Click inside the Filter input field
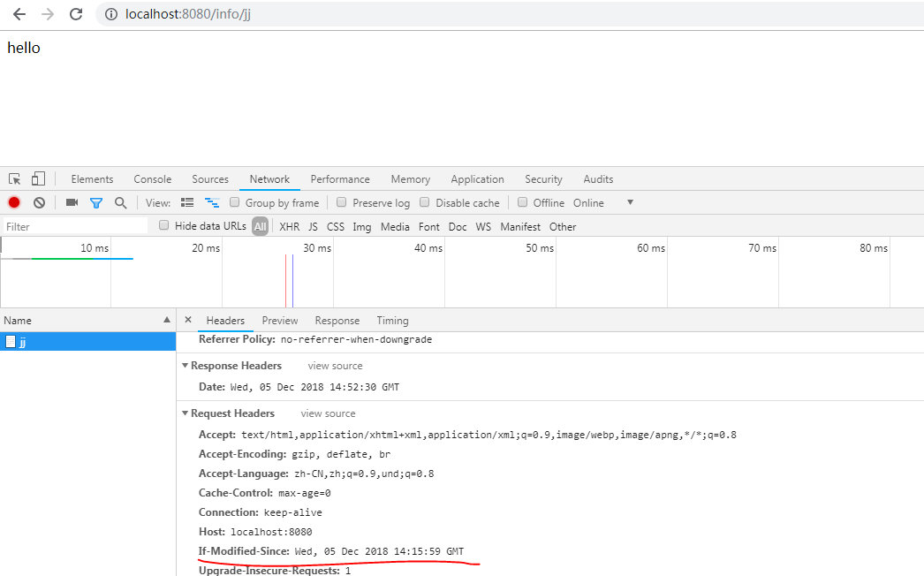The width and height of the screenshot is (924, 576). coord(71,226)
